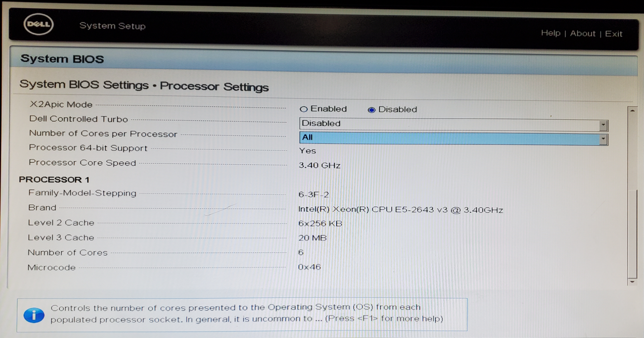Click the System BIOS header title

coord(62,59)
